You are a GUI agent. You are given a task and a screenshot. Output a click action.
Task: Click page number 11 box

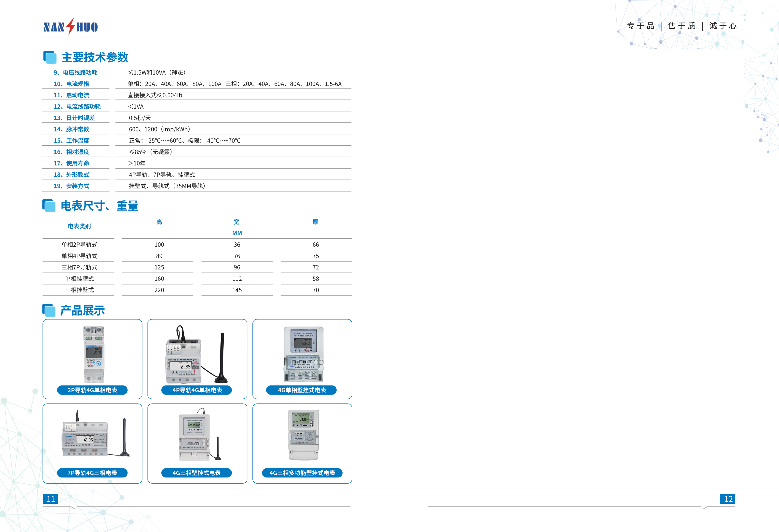(x=51, y=499)
